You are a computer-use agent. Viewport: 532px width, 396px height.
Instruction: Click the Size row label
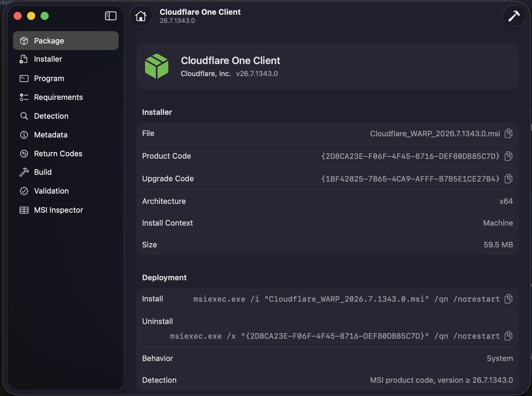[149, 245]
